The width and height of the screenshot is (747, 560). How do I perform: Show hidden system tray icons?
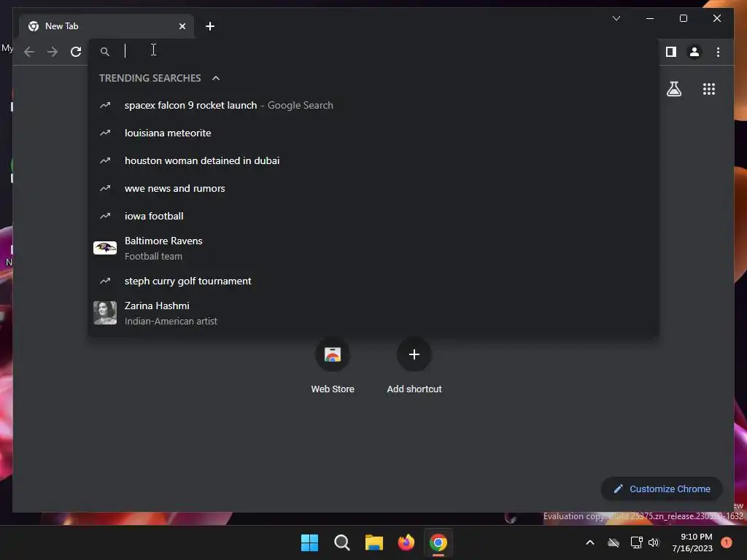(x=589, y=542)
